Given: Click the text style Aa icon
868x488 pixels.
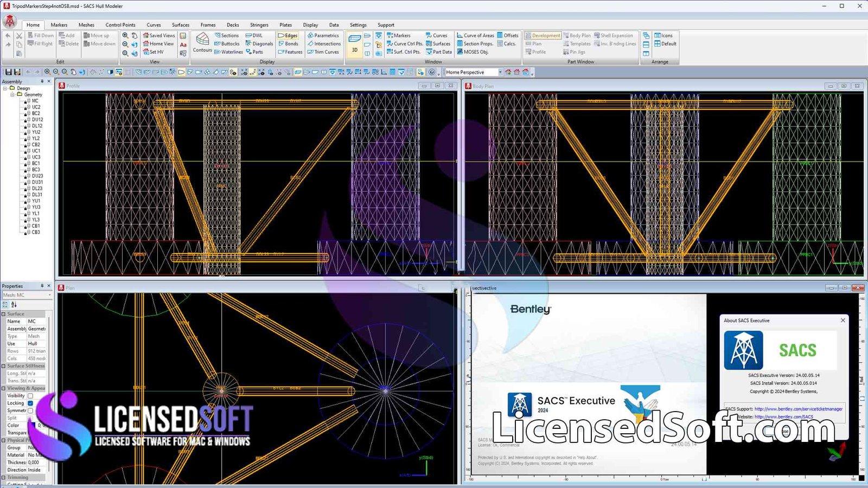Looking at the screenshot, I should coord(183,44).
